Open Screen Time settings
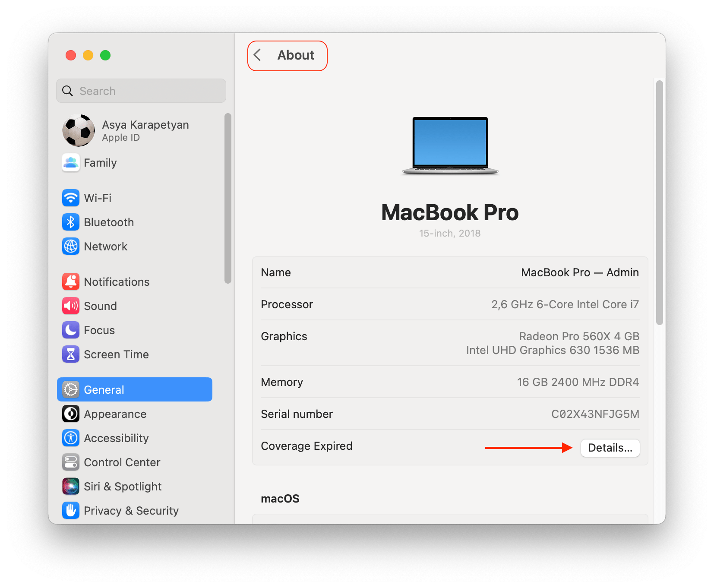The height and width of the screenshot is (588, 714). pos(117,354)
